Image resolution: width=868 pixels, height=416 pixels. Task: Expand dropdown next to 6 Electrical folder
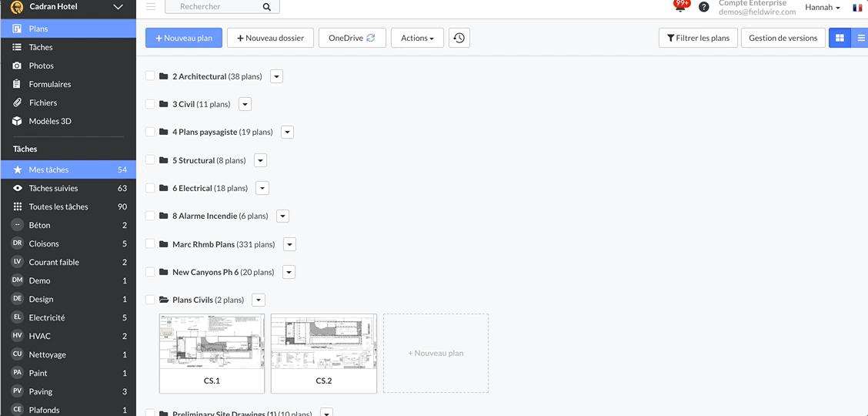262,188
